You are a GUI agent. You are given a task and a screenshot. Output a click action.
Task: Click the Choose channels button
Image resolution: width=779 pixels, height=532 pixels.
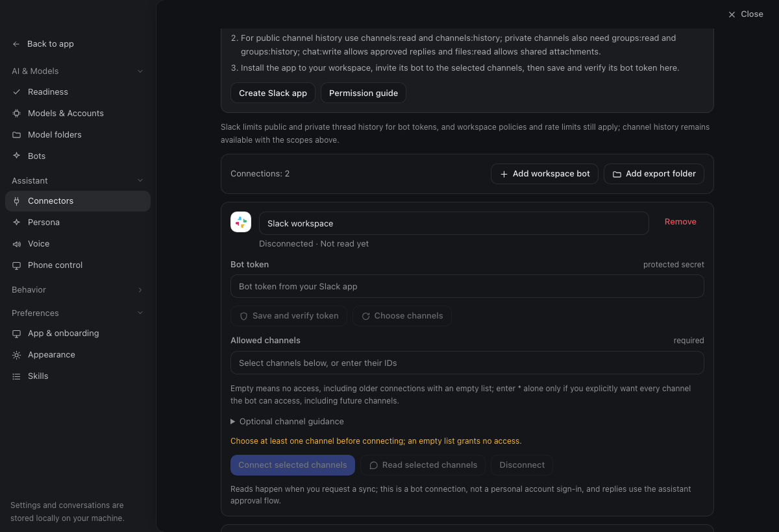click(x=402, y=316)
